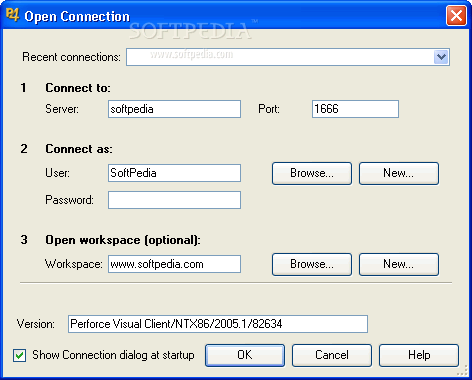Click the 'Password:' label

coord(69,200)
